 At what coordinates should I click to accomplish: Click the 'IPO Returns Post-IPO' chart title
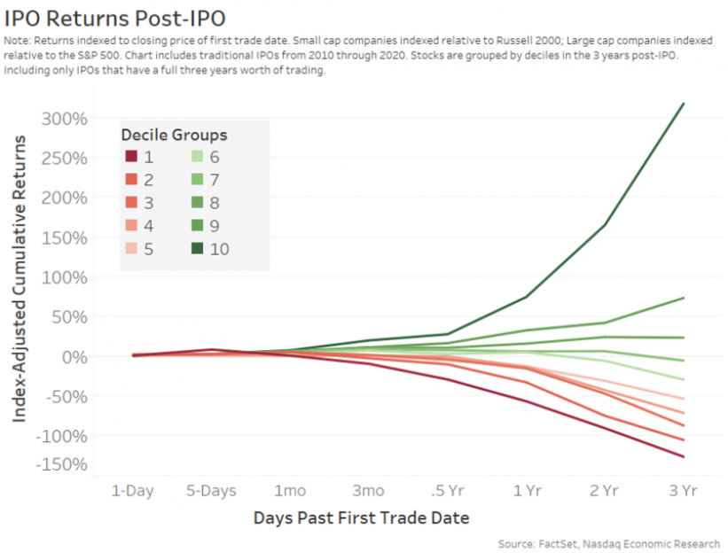point(114,19)
